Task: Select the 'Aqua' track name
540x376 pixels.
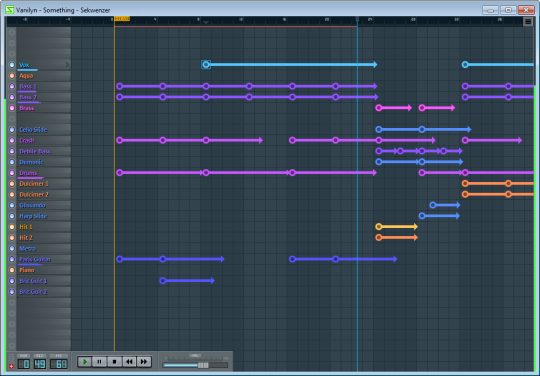Action: tap(26, 75)
